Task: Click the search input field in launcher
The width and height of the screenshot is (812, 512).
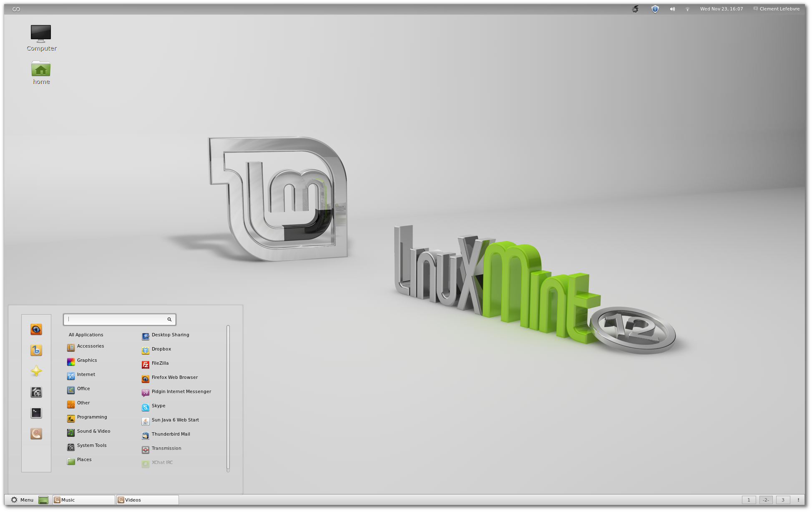Action: (119, 319)
